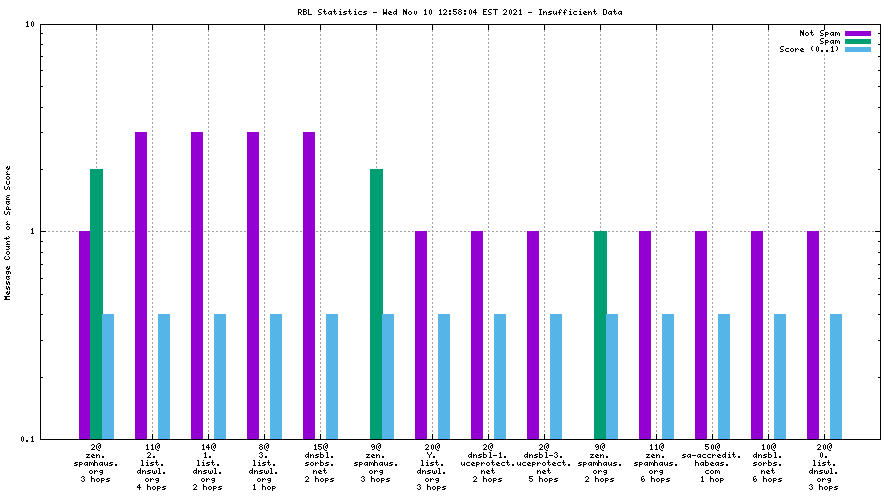
Task: Click the Y.list.dnswl.org 3 hops axis label
Action: (432, 466)
